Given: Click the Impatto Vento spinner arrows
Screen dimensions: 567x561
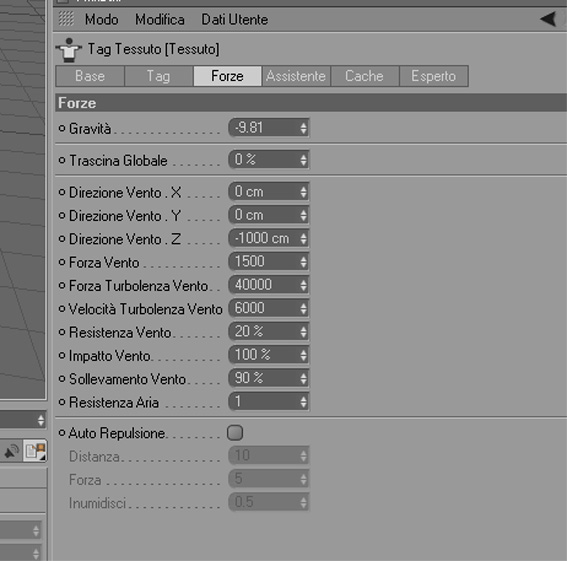Looking at the screenshot, I should point(303,355).
